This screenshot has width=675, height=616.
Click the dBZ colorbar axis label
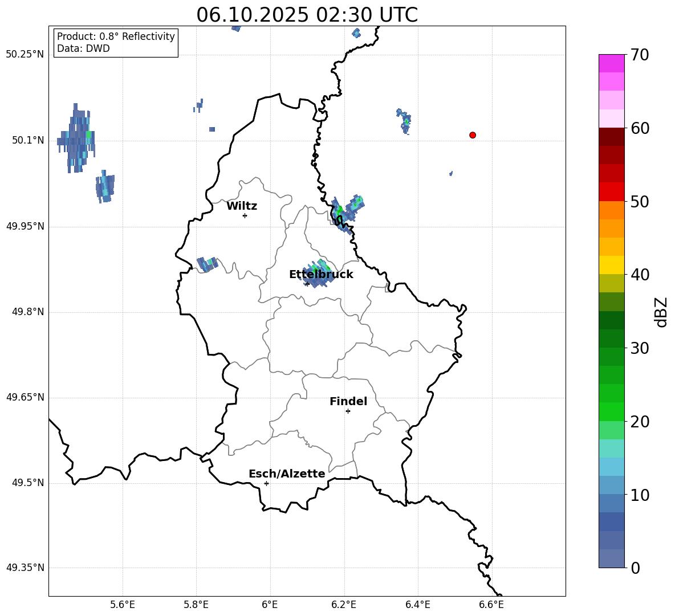tap(661, 312)
